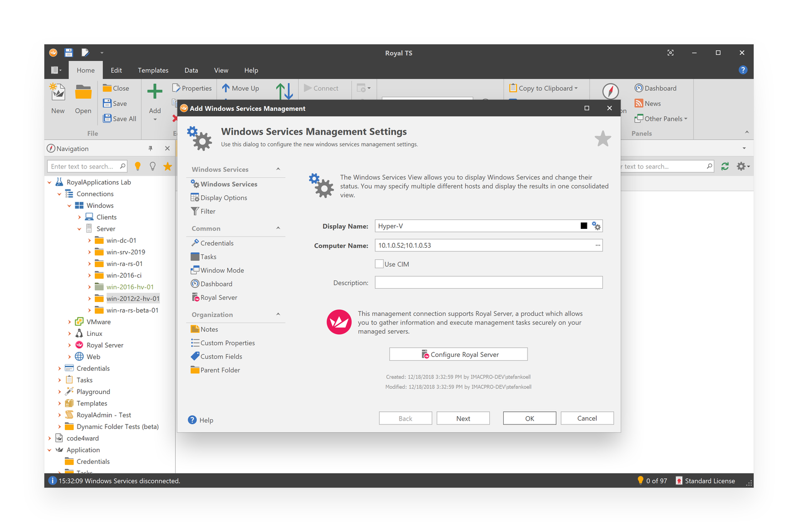Click the black color swatch next to Display Name
The image size is (798, 532).
pos(584,226)
